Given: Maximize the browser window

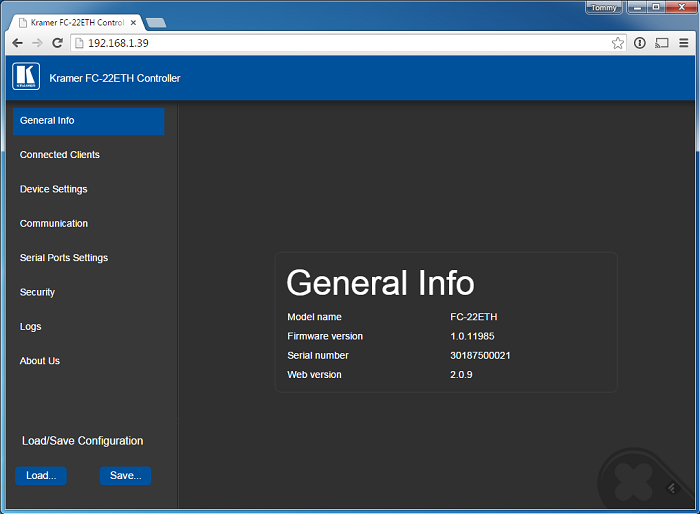Looking at the screenshot, I should click(x=656, y=7).
